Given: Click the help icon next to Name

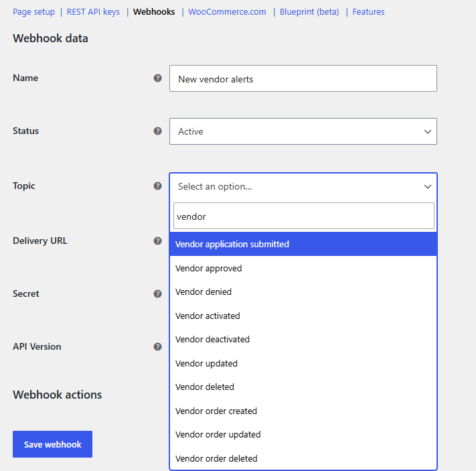Looking at the screenshot, I should click(157, 78).
